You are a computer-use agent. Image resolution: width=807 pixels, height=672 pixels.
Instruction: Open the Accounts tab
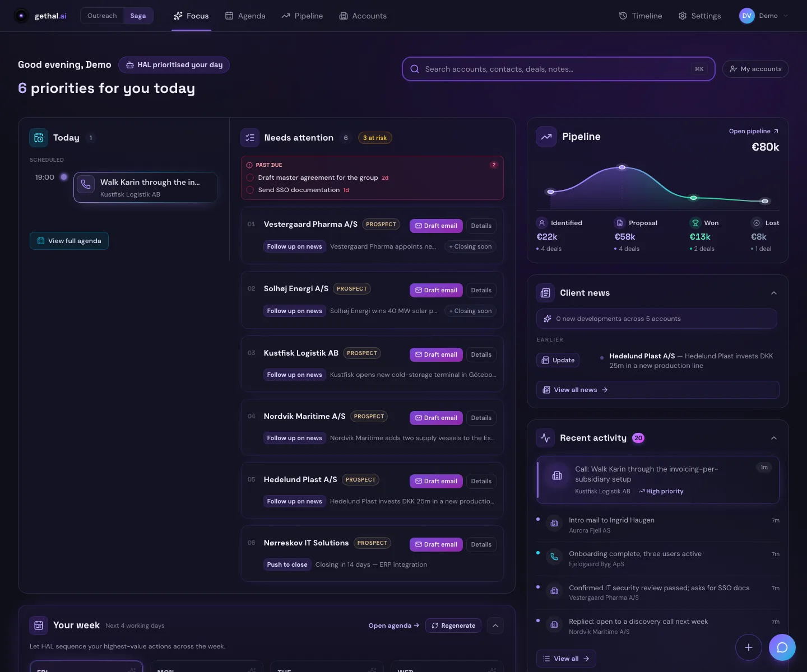pos(363,16)
